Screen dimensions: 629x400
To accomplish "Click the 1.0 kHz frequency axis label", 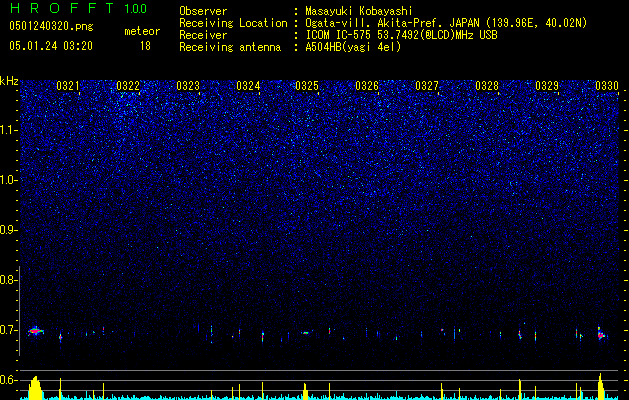I will click(x=7, y=180).
